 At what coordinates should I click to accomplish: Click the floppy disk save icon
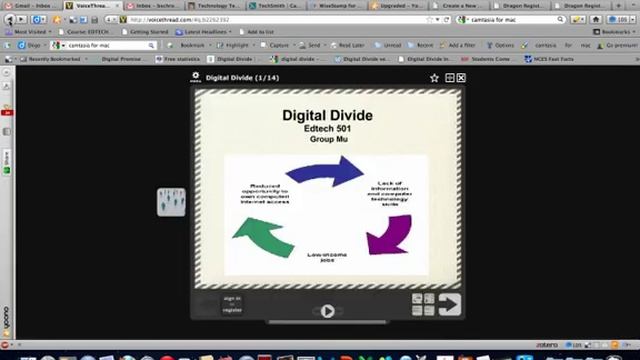coord(94,20)
